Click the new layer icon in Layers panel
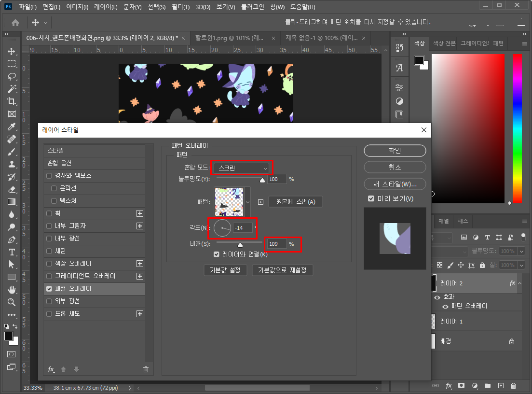Image resolution: width=532 pixels, height=394 pixels. tap(501, 385)
